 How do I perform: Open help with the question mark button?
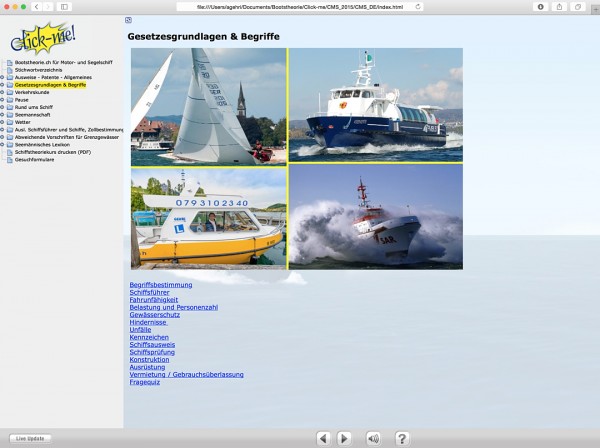pyautogui.click(x=402, y=438)
